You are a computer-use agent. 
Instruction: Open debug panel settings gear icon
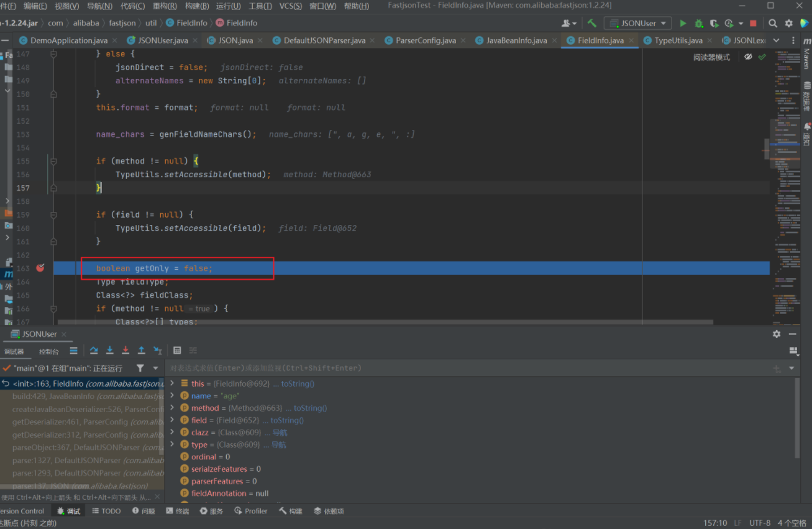777,334
